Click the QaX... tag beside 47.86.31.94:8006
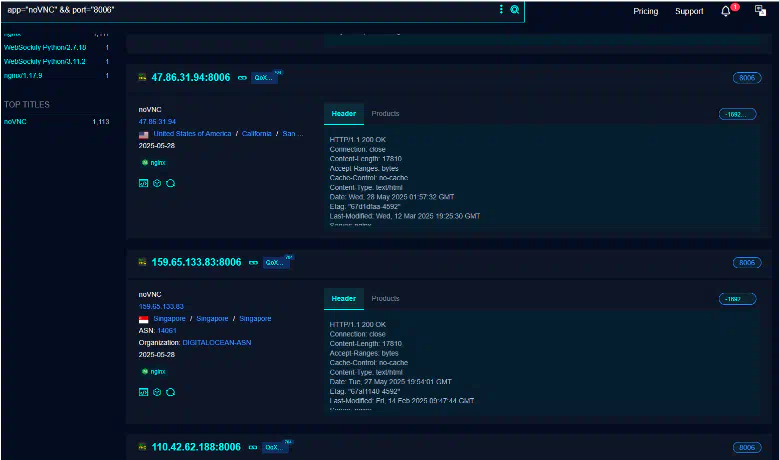779x460 pixels. point(264,77)
